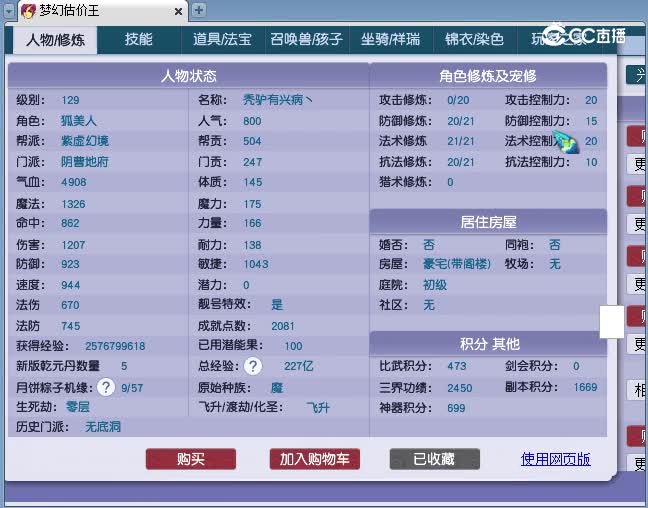This screenshot has width=648, height=508.
Task: Open the 道具/法宝 tab
Action: [x=222, y=40]
